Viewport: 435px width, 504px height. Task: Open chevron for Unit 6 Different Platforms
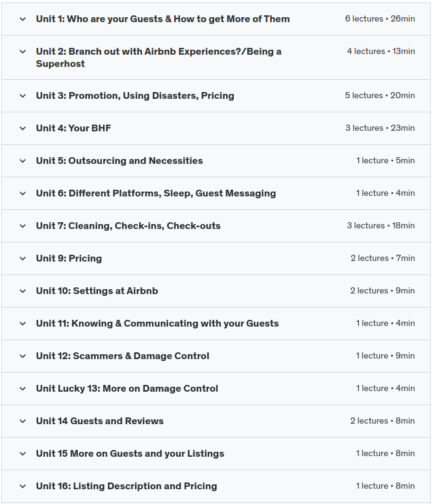tap(23, 193)
